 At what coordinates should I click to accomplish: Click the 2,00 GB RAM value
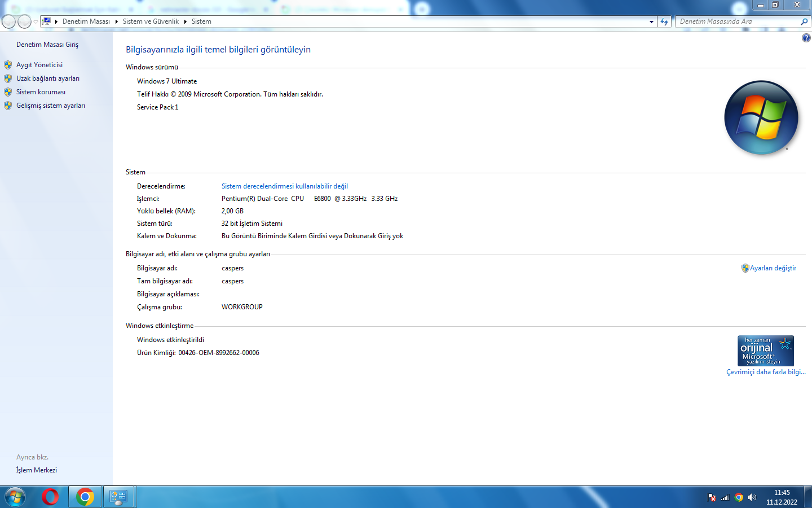[232, 211]
